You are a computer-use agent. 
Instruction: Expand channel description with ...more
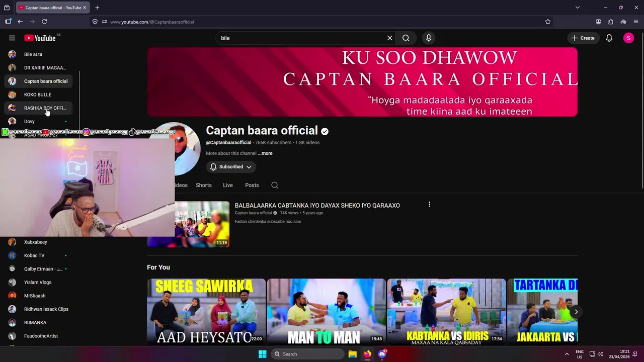(x=265, y=153)
